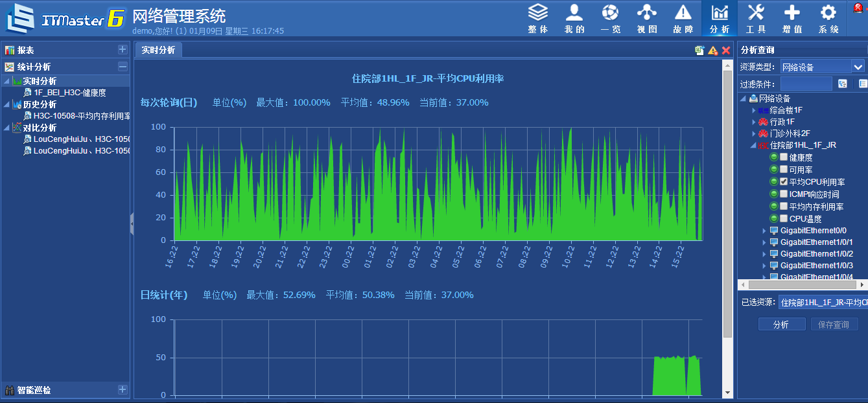
Task: Select GigabitEthernet1/0/2 in the resource tree
Action: [817, 254]
